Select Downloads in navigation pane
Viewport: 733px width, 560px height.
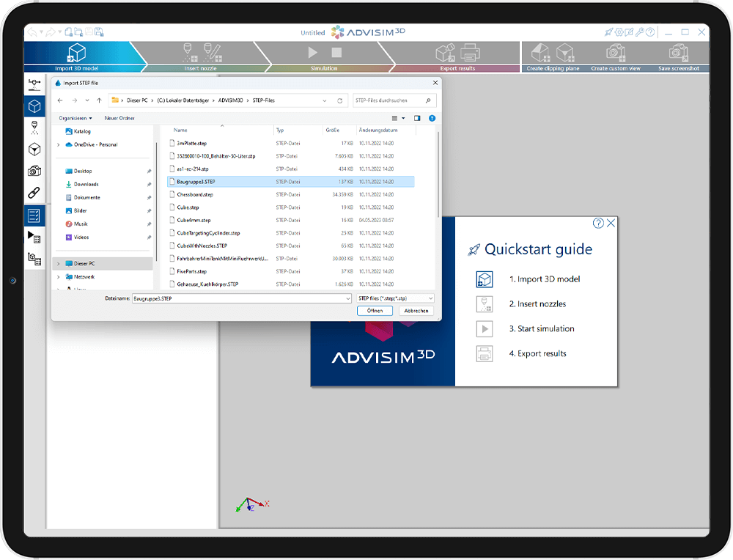click(86, 184)
